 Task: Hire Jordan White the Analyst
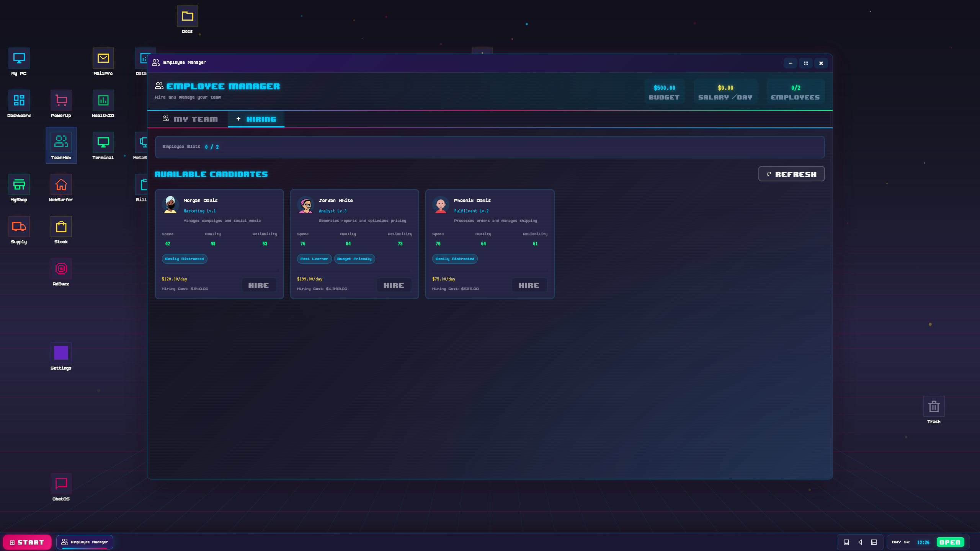pos(394,285)
